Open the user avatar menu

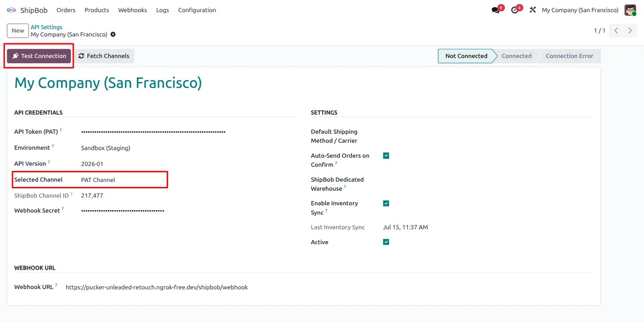coord(631,10)
